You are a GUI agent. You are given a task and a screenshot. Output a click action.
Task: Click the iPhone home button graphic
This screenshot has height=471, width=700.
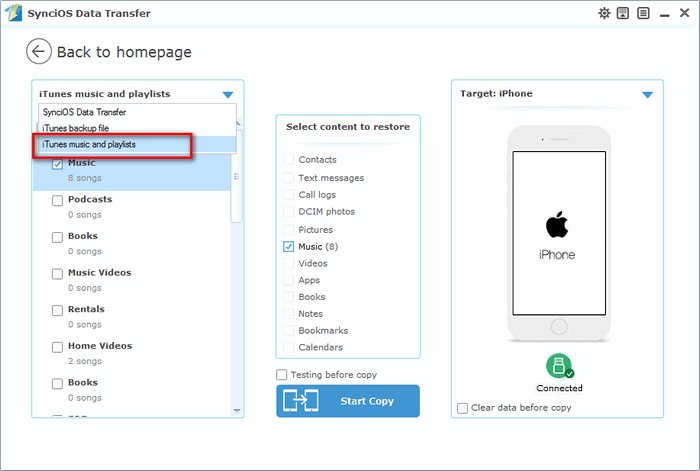click(559, 326)
